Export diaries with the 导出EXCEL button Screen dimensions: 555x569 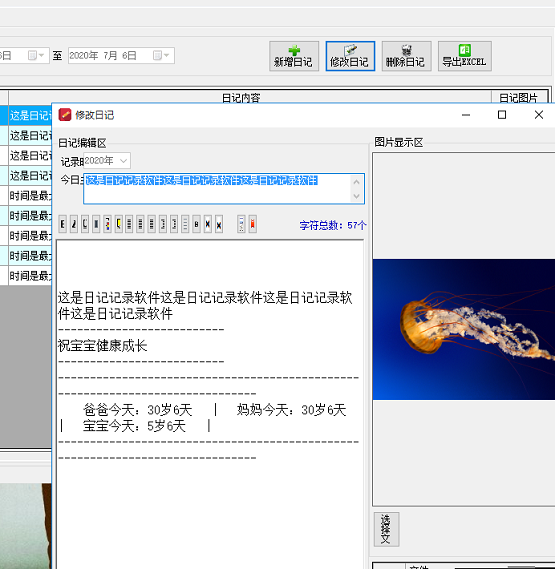tap(465, 56)
